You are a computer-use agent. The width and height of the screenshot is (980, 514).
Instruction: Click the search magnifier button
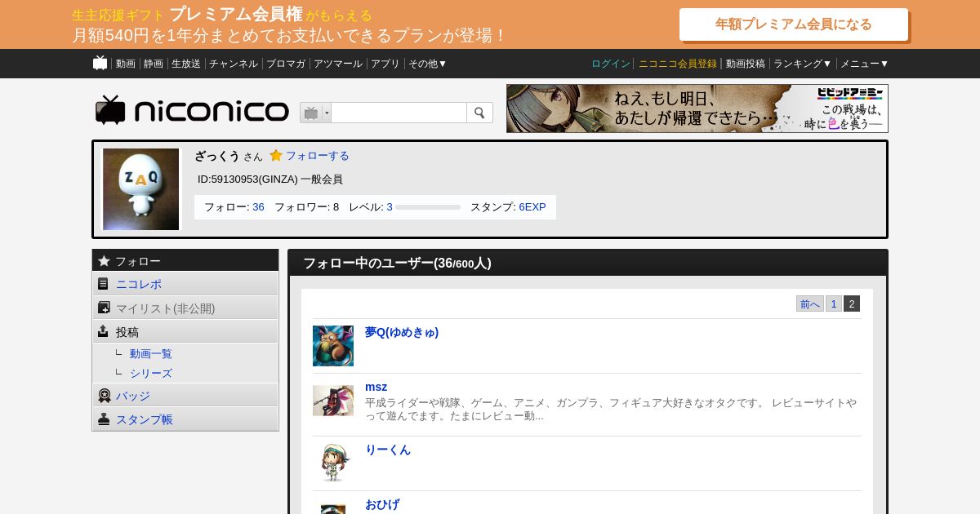coord(479,113)
